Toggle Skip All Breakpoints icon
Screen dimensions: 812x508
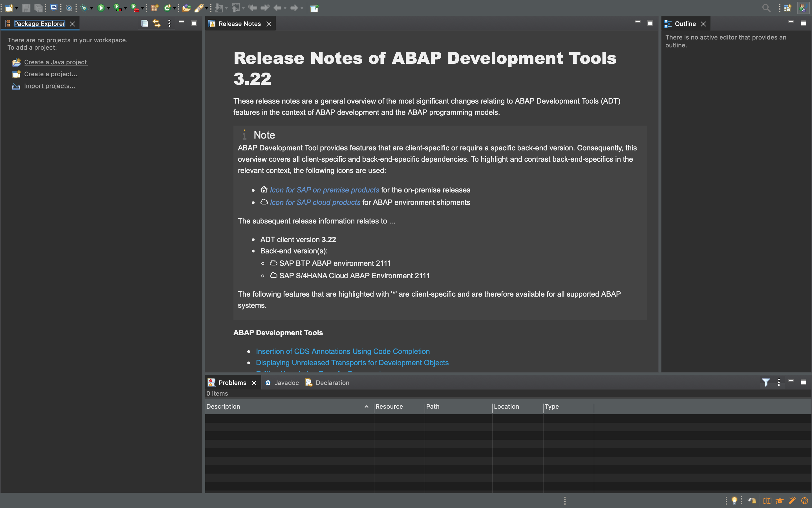coord(69,8)
